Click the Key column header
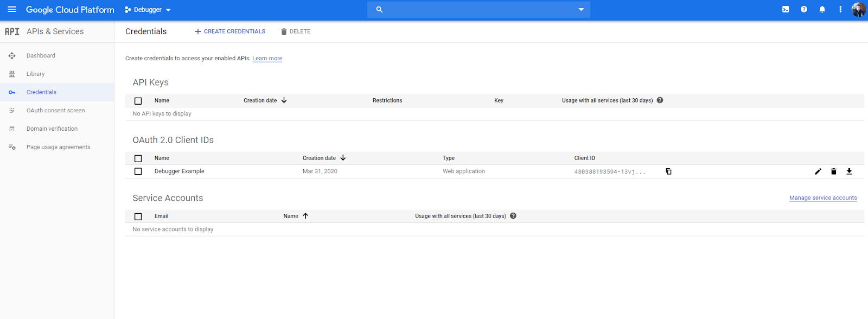Image resolution: width=868 pixels, height=319 pixels. pyautogui.click(x=499, y=100)
